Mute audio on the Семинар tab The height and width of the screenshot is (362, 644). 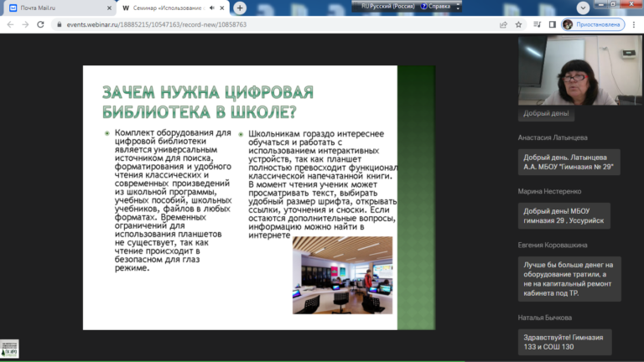tap(211, 8)
